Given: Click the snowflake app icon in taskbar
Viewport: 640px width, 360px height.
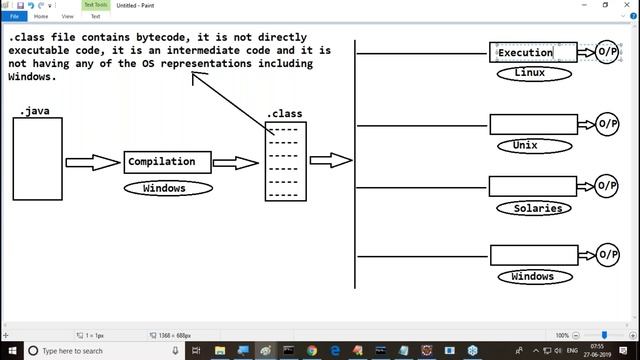Looking at the screenshot, I should coord(473,351).
